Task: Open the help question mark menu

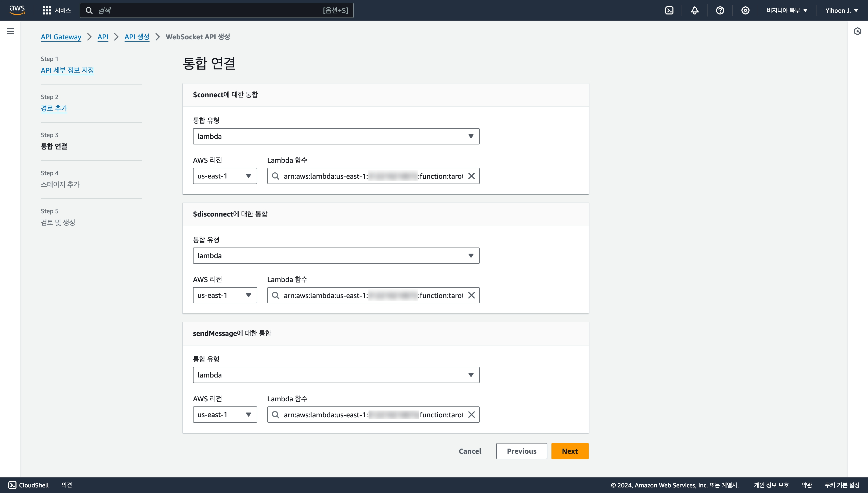Action: [720, 10]
